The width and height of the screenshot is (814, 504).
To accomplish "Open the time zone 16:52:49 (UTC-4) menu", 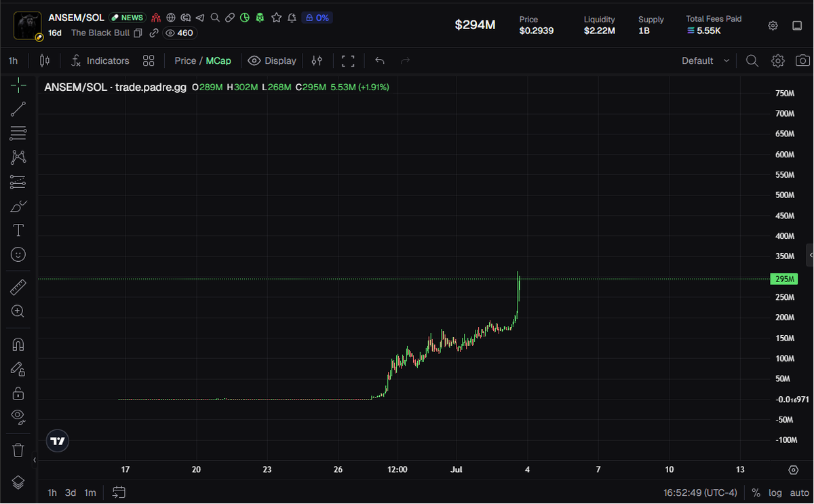I will pos(700,492).
